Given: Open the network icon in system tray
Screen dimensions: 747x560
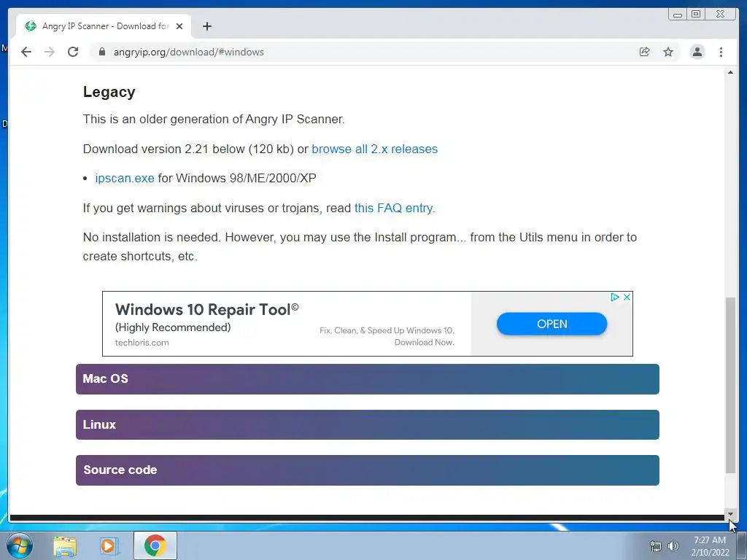Looking at the screenshot, I should pos(656,546).
